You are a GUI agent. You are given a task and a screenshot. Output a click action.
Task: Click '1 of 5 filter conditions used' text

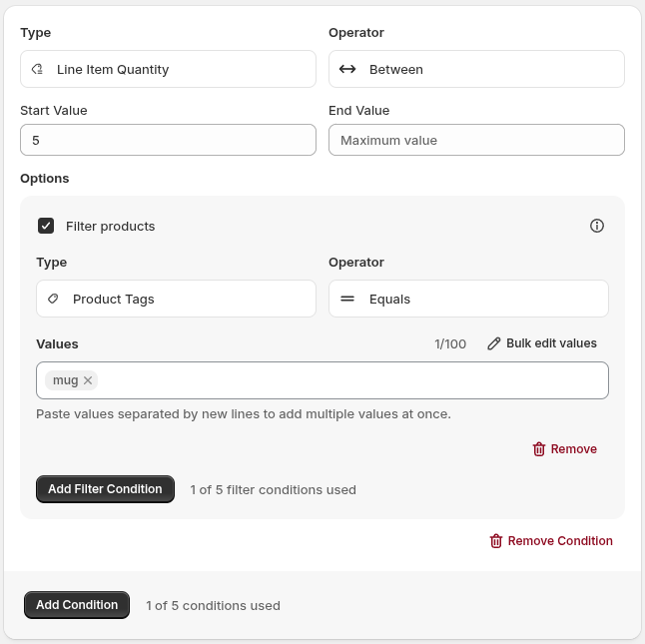point(273,490)
